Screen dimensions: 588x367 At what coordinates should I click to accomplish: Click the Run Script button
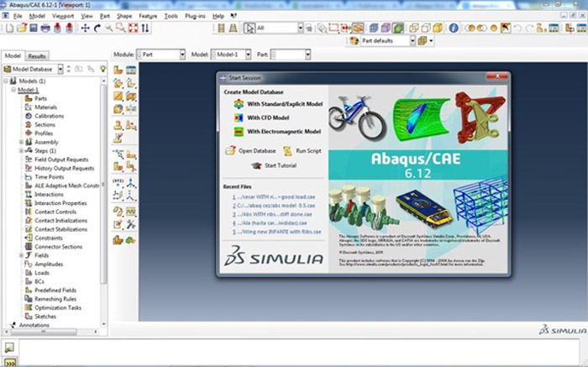point(302,150)
